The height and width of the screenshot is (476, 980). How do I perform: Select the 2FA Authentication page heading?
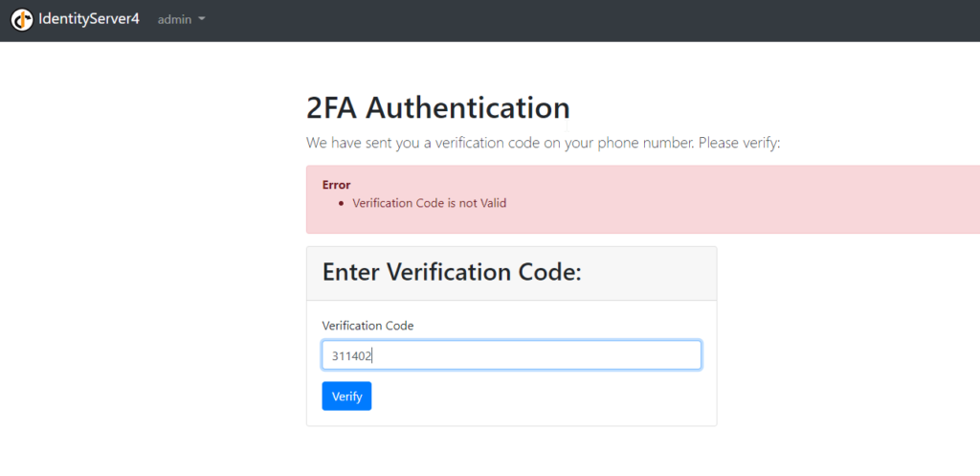point(437,107)
